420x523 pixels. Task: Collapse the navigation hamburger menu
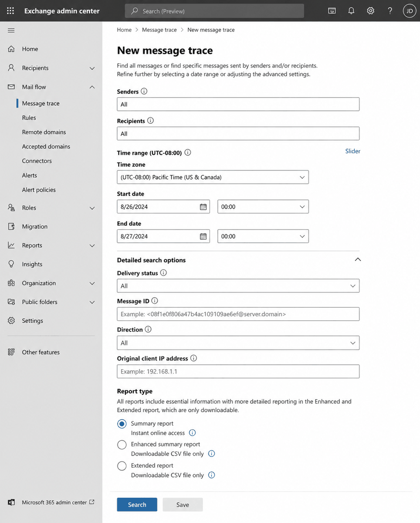(x=11, y=30)
